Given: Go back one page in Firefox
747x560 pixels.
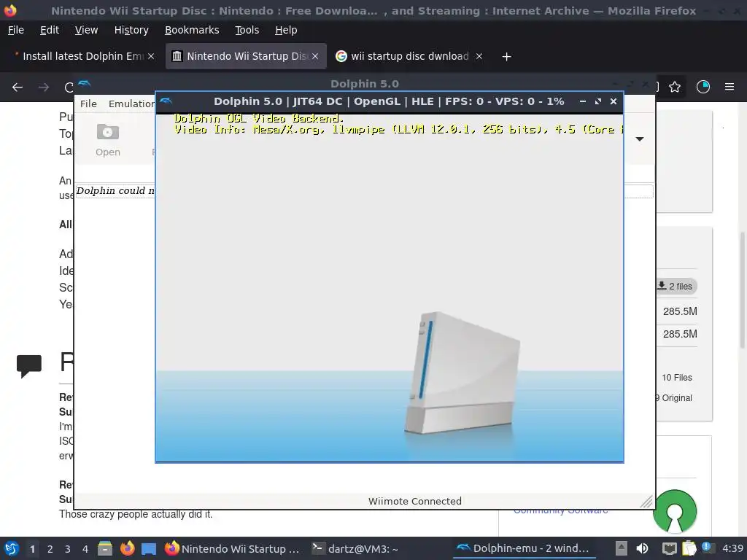Looking at the screenshot, I should tap(18, 87).
